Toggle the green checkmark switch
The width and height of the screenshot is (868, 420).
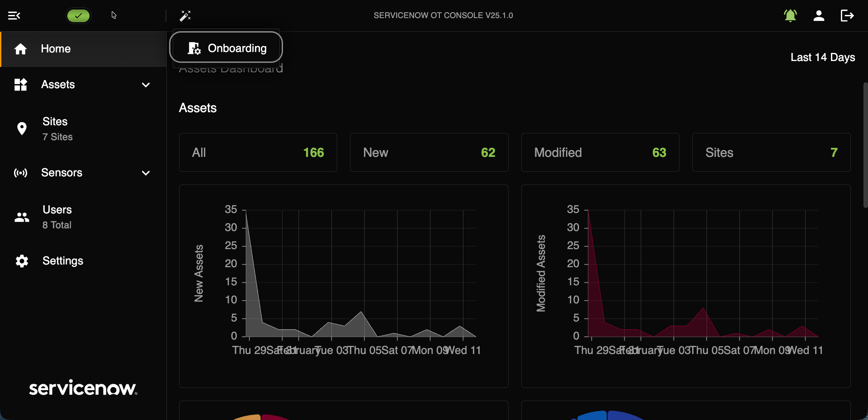point(79,16)
